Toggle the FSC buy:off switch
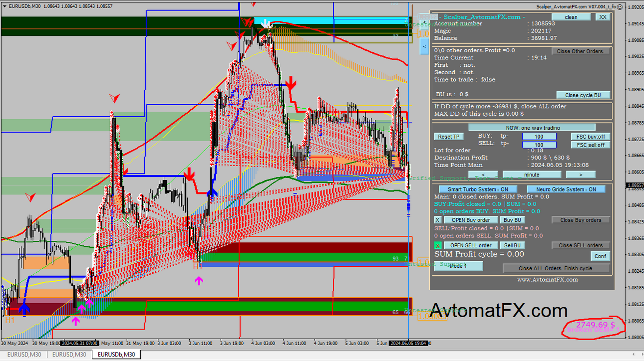This screenshot has width=644, height=361. (591, 137)
